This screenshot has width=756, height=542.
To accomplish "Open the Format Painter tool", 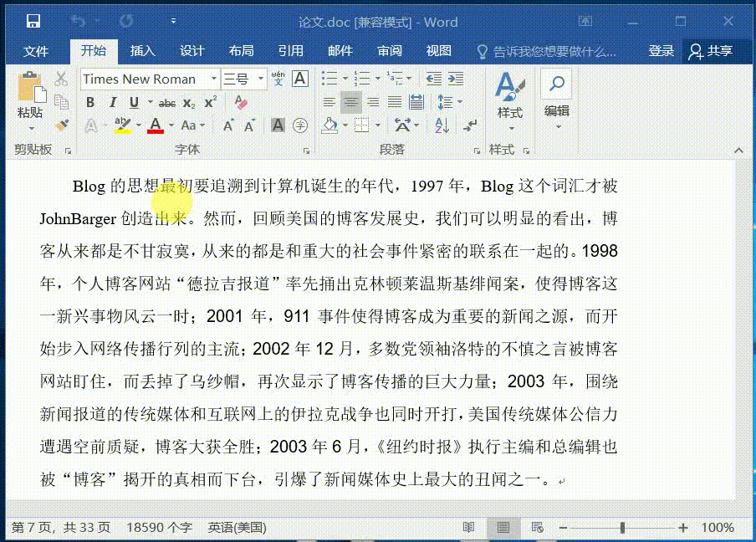I will [63, 124].
